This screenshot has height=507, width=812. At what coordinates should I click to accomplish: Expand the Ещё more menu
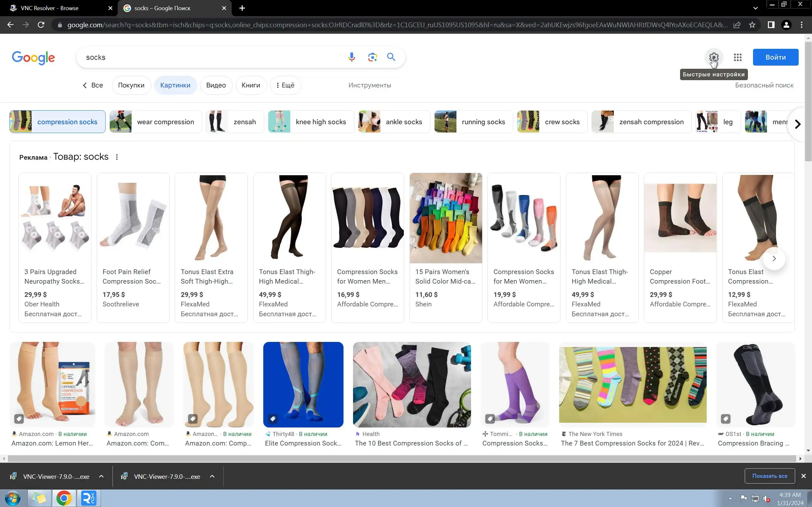pyautogui.click(x=285, y=85)
